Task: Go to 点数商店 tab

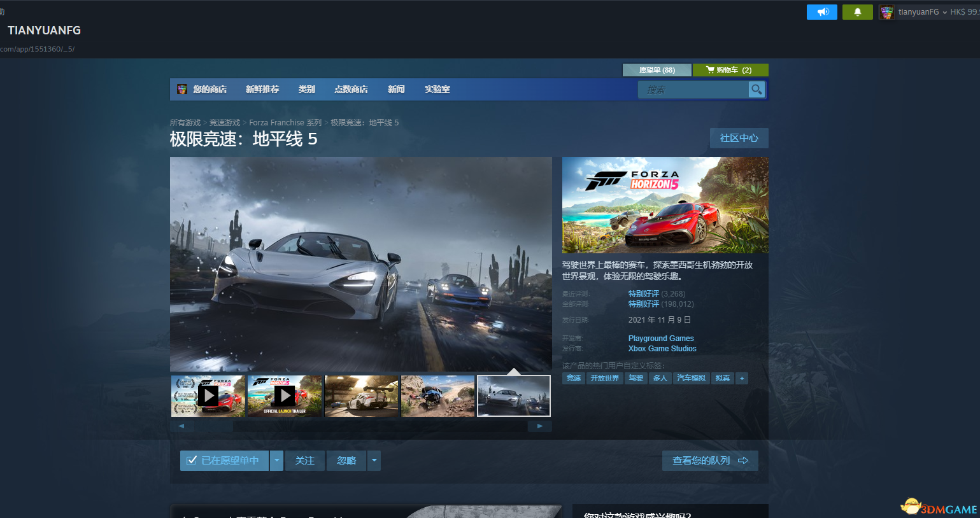Action: click(351, 89)
